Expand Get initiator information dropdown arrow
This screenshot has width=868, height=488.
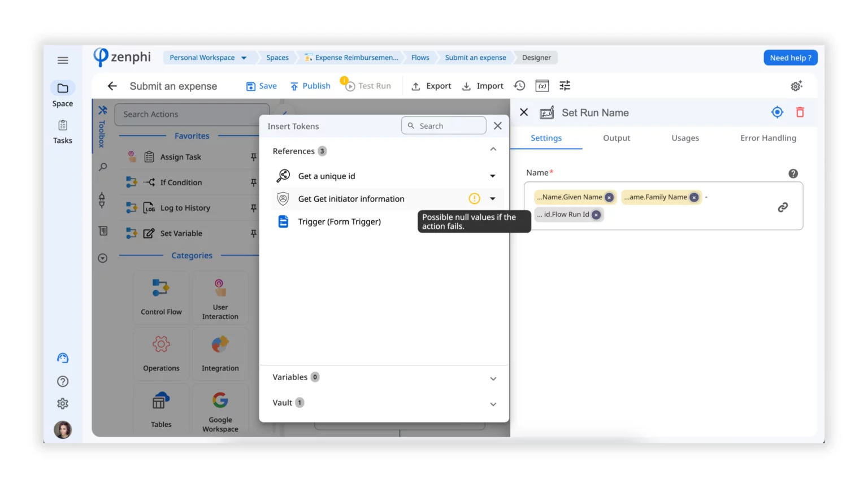[493, 199]
